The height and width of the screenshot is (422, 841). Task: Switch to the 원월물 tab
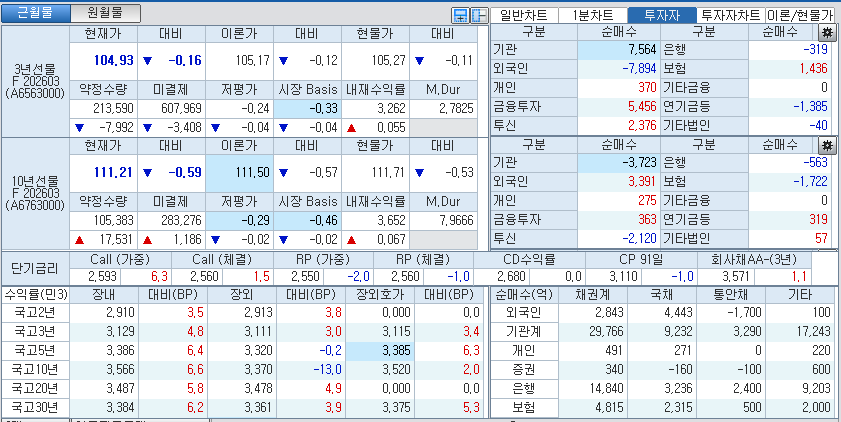click(106, 13)
